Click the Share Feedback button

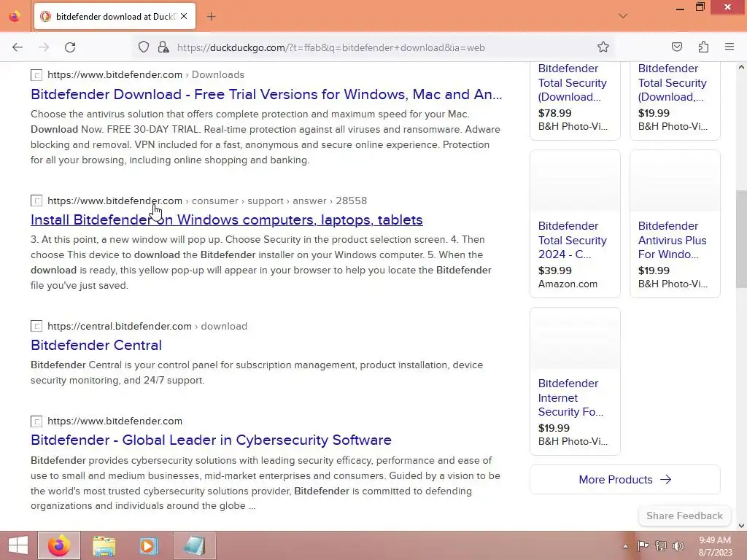(684, 516)
